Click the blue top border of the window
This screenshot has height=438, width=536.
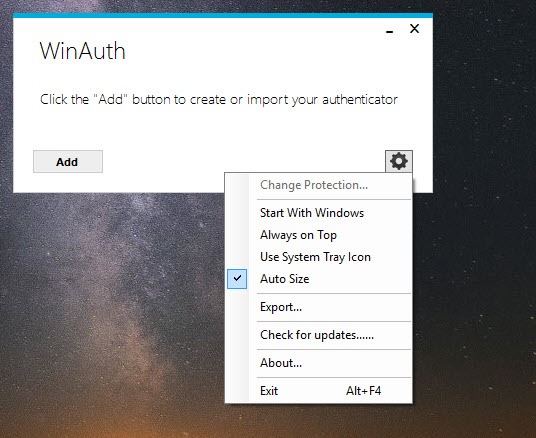click(223, 15)
